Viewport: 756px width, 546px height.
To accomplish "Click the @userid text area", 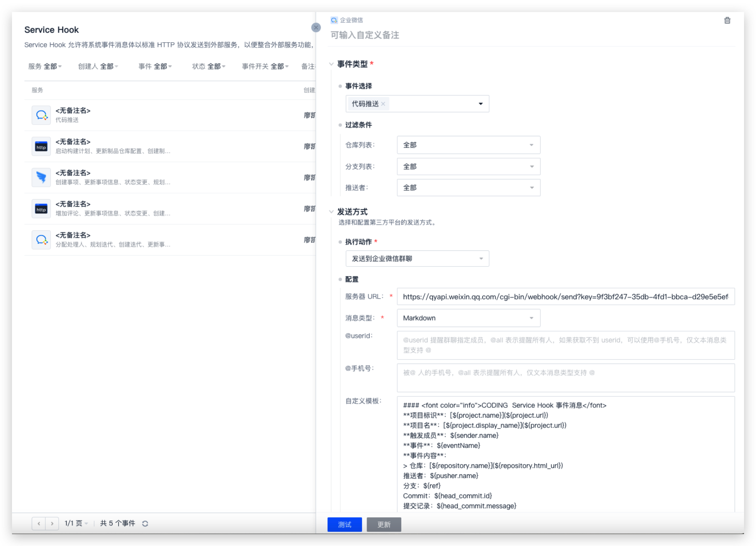I will click(566, 345).
